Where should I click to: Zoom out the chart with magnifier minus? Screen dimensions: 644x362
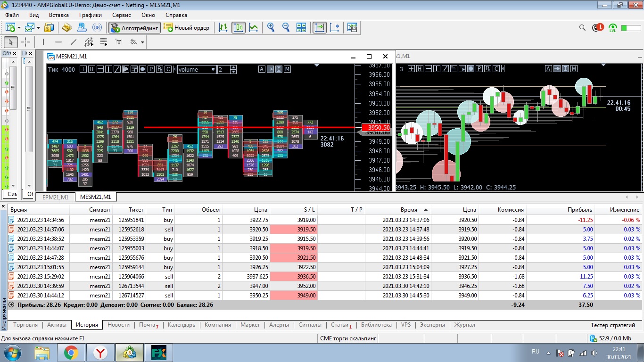[286, 28]
